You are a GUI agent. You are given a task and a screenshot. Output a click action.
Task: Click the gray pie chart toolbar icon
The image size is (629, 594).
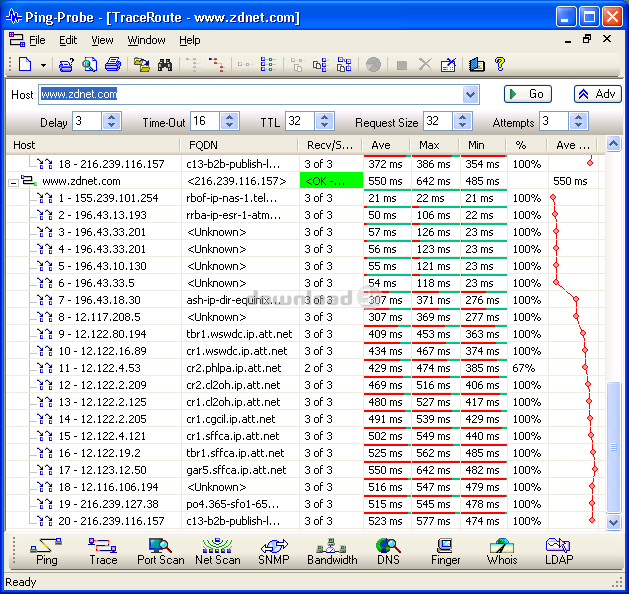pyautogui.click(x=373, y=65)
